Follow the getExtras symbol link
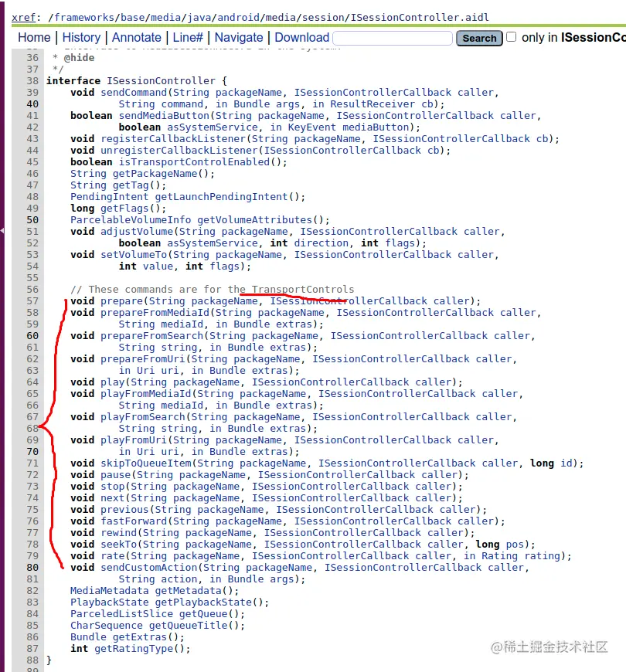Screen dimensions: 626x672 tap(140, 636)
